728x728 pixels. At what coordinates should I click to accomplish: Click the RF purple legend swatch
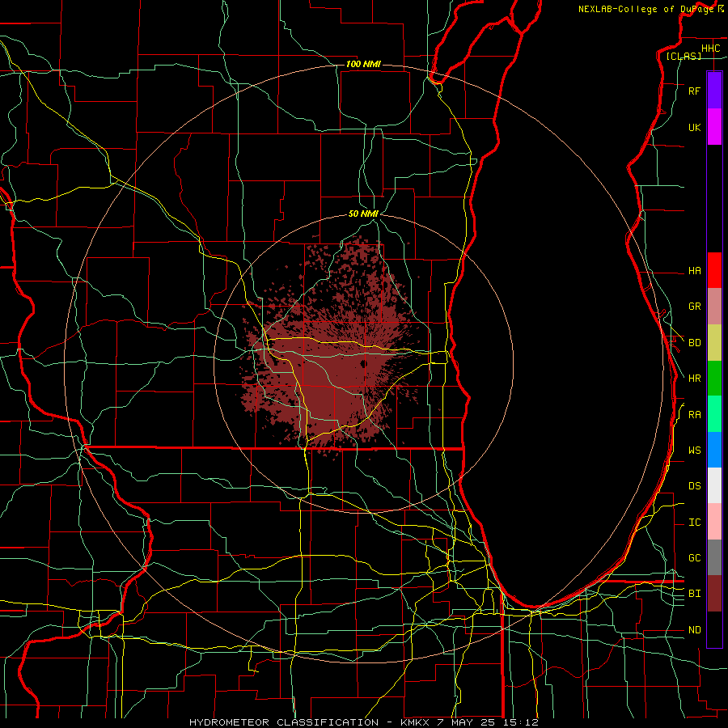[x=714, y=91]
